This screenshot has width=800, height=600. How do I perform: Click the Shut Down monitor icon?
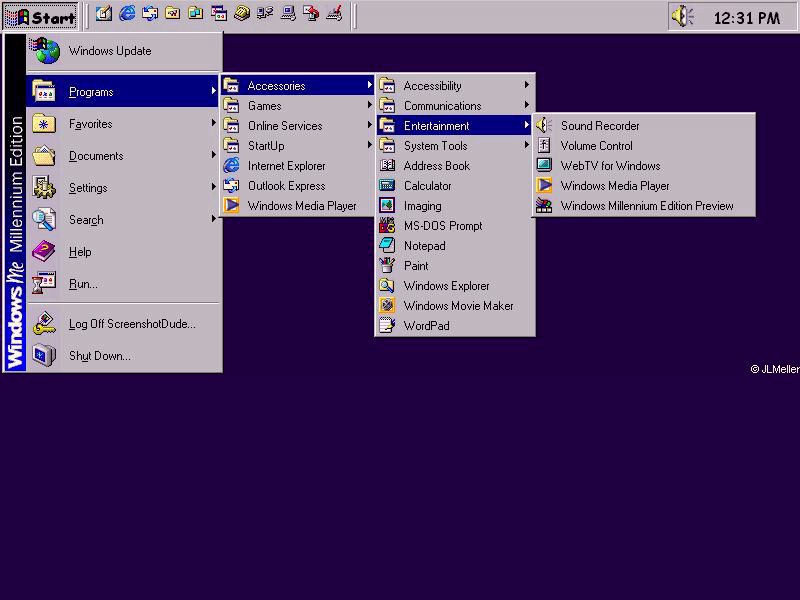44,356
